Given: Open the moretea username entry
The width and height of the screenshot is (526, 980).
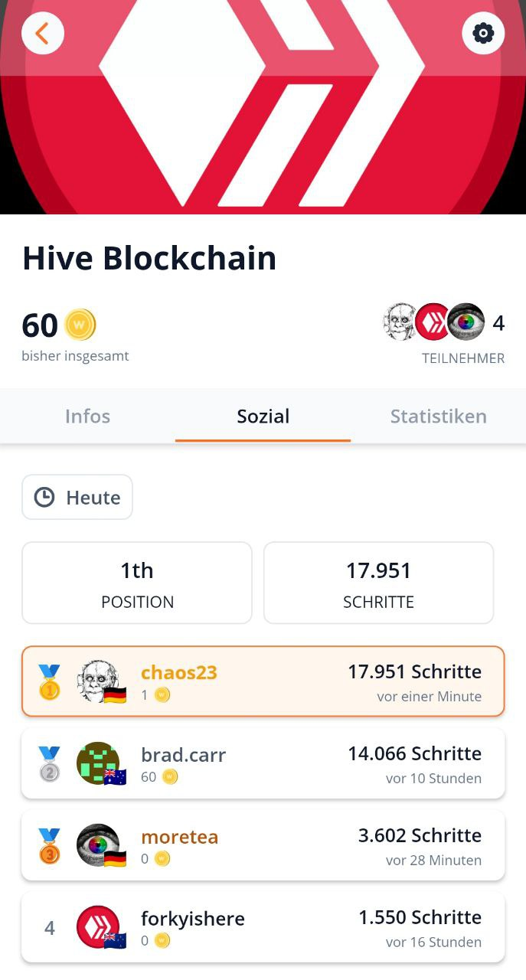Looking at the screenshot, I should [180, 837].
